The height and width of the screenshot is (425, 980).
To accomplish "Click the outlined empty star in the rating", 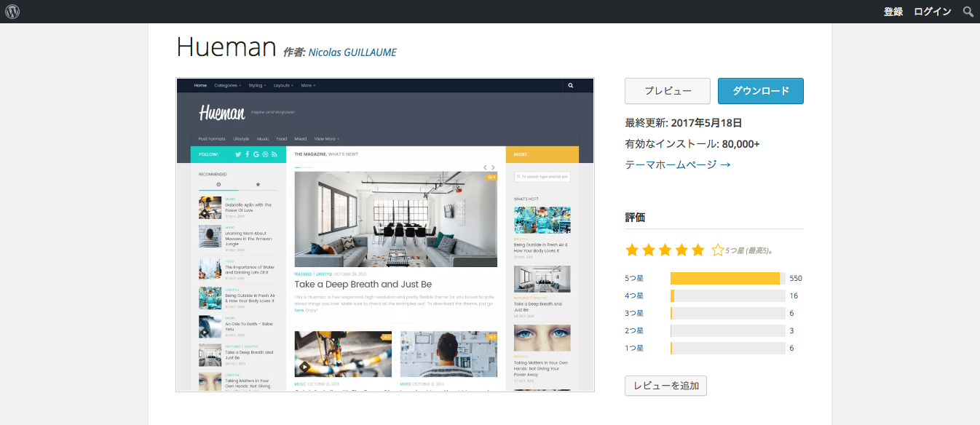I will [717, 250].
